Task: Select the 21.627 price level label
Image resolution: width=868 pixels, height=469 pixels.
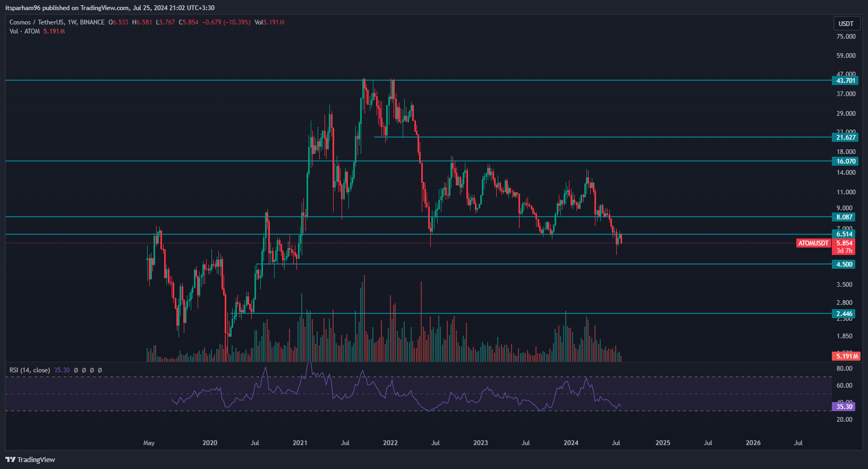Action: pos(845,138)
